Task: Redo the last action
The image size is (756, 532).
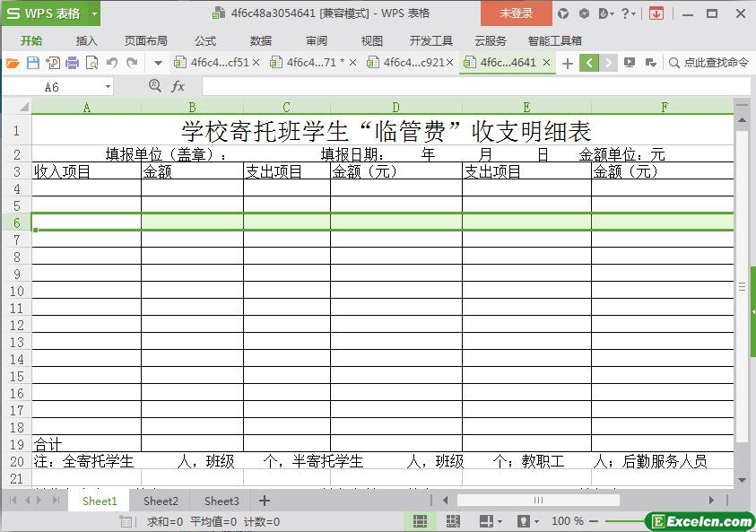Action: point(132,63)
